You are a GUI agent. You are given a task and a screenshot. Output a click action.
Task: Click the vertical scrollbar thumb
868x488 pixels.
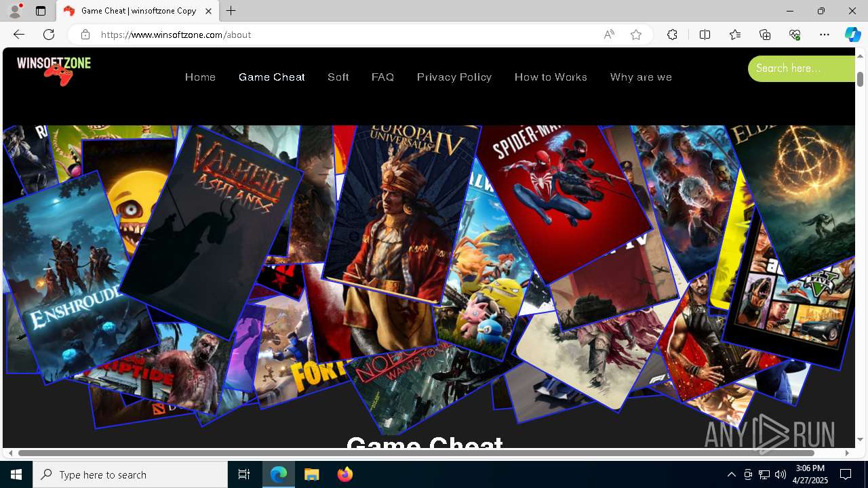(x=861, y=79)
